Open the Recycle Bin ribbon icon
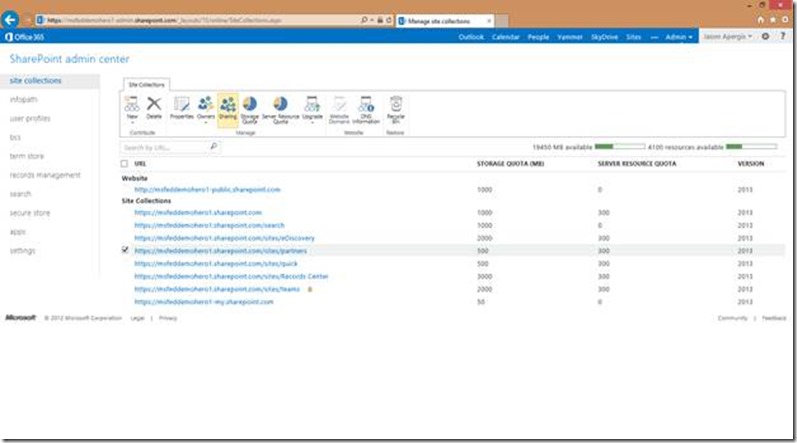Image resolution: width=797 pixels, height=443 pixels. pyautogui.click(x=395, y=104)
